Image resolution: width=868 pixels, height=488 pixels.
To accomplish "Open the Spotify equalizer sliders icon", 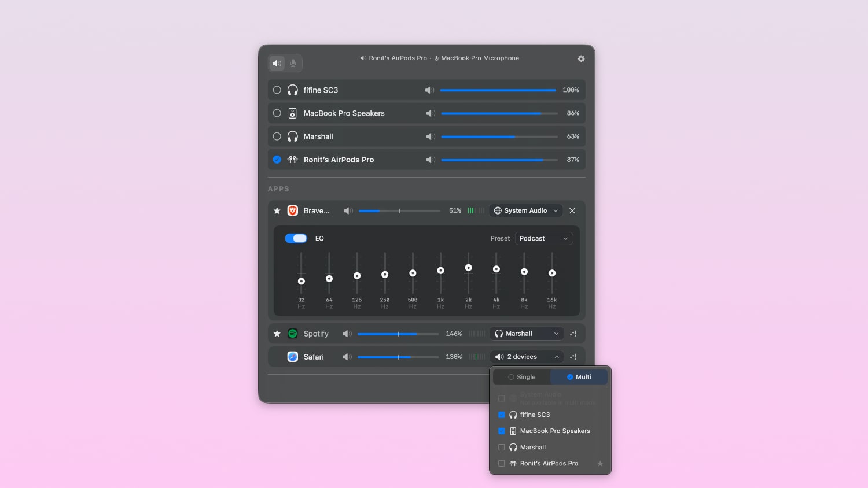I will click(x=573, y=334).
